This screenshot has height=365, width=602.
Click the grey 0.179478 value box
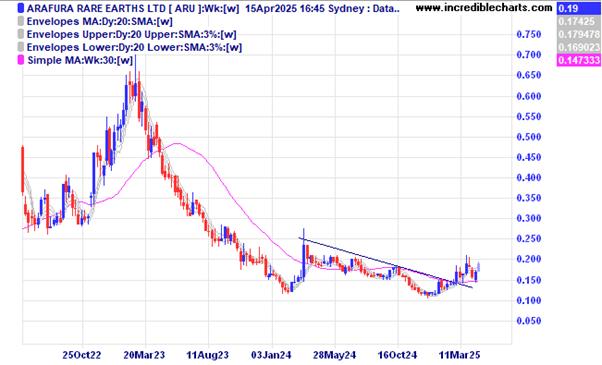(579, 35)
